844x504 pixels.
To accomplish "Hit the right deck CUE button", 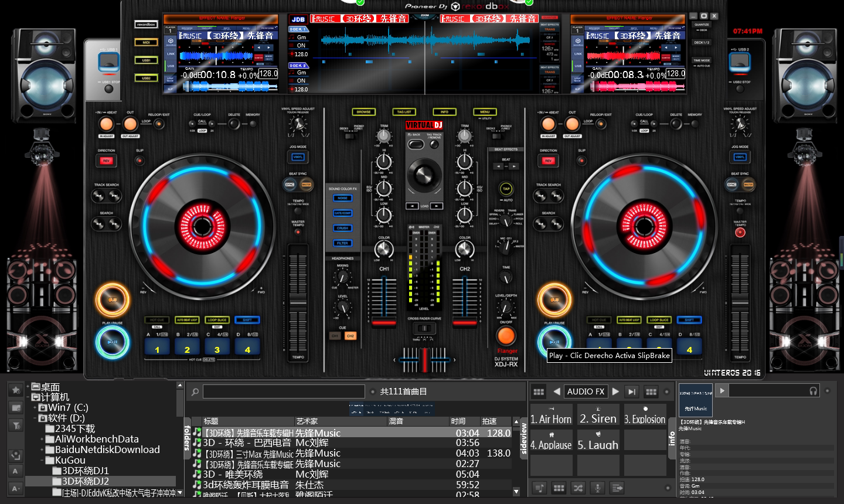I will (x=553, y=300).
